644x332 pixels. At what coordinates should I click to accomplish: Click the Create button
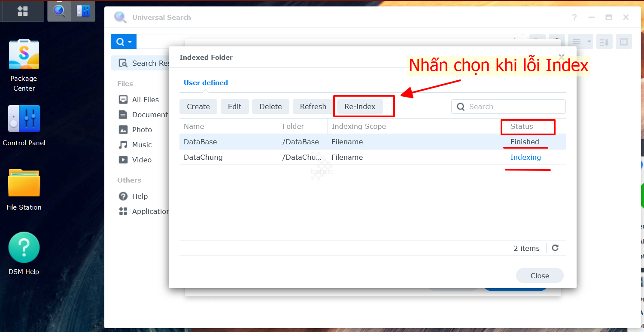[198, 107]
